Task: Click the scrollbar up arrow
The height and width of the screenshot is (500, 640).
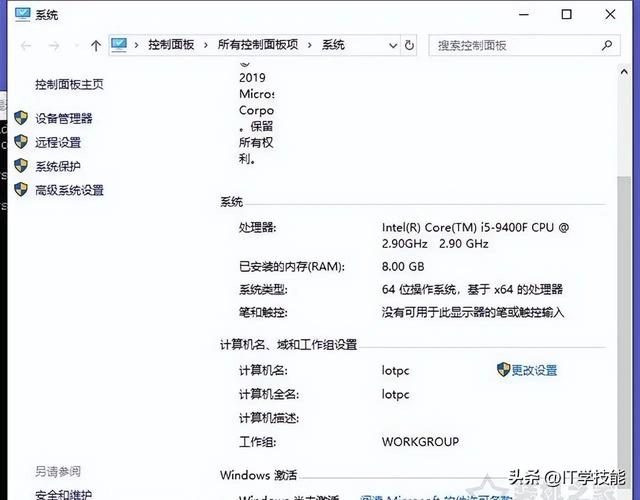Action: coord(624,72)
